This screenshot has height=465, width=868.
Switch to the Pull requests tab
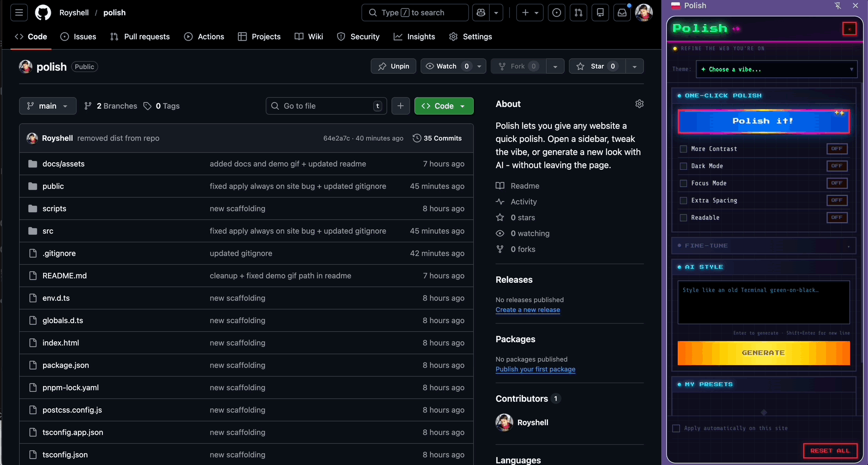tap(140, 37)
